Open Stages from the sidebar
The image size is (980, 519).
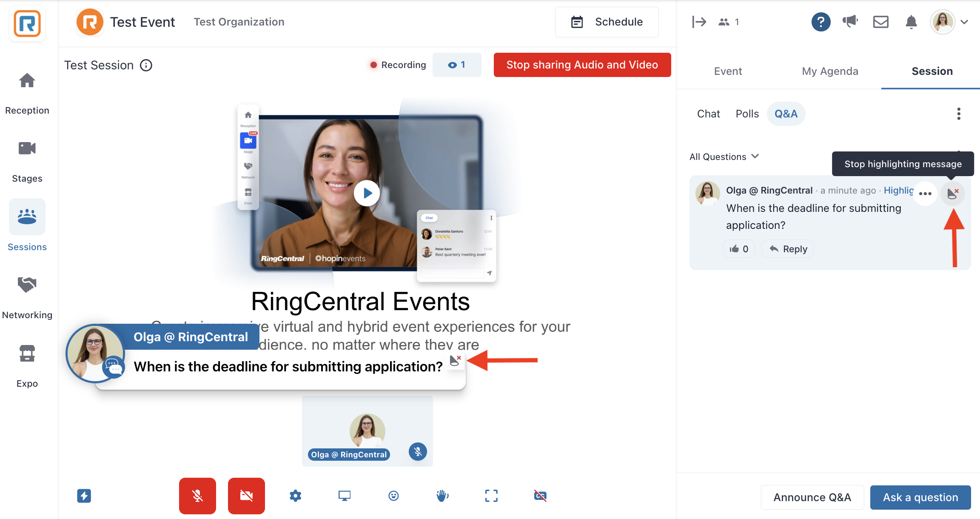click(27, 162)
